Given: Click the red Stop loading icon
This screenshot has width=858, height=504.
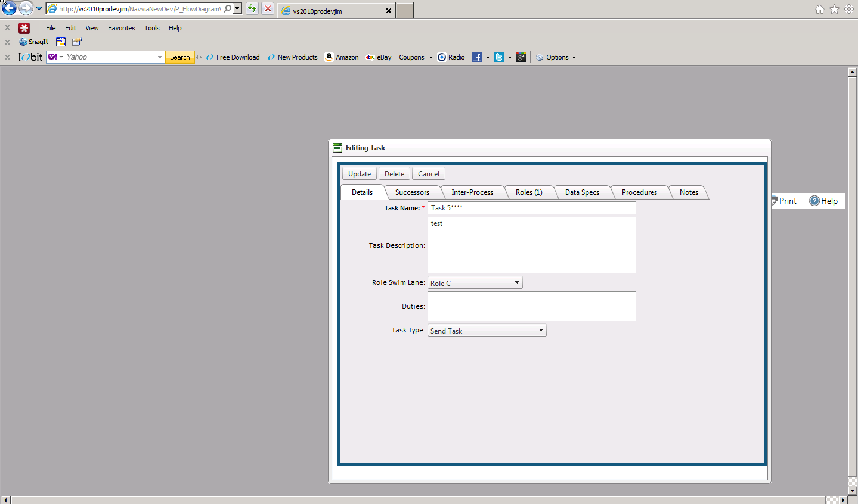Looking at the screenshot, I should [268, 9].
